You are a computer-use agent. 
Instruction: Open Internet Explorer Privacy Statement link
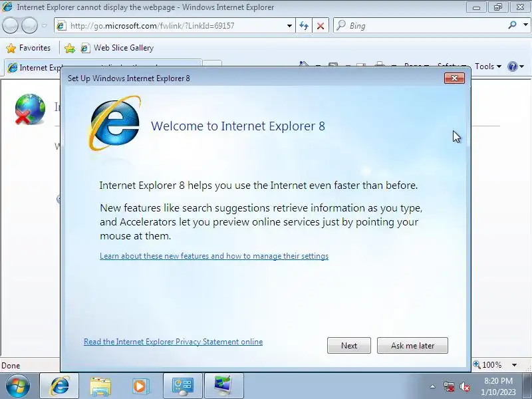(x=174, y=342)
